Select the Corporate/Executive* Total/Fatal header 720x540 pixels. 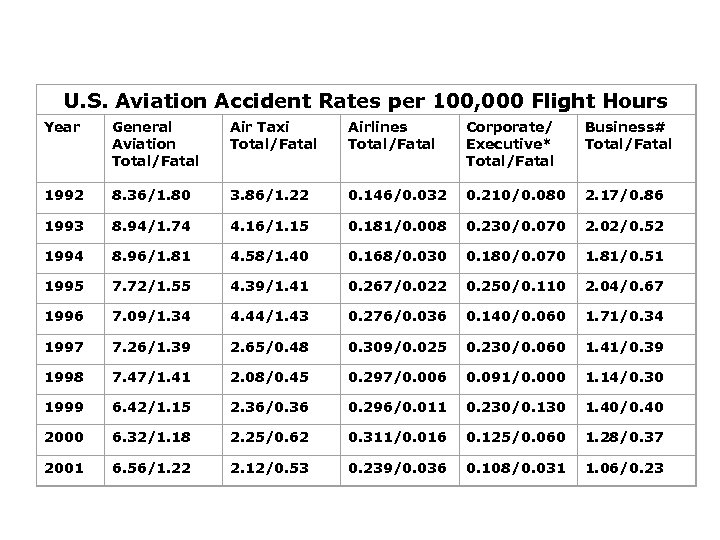coord(509,143)
